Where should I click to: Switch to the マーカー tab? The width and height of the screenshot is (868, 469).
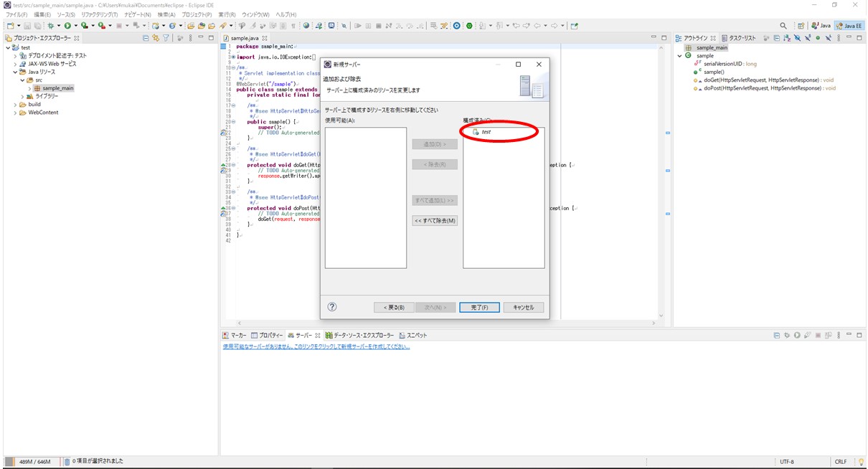click(235, 336)
